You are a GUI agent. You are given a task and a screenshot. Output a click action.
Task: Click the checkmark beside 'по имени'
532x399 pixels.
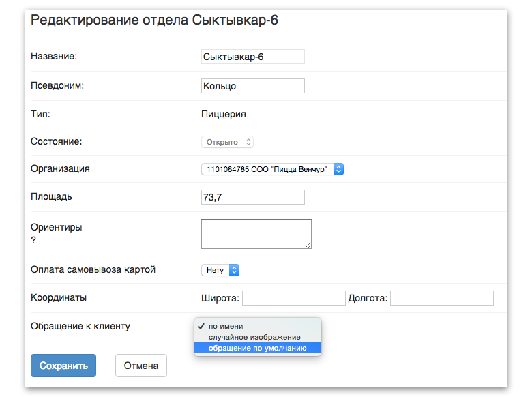(201, 326)
